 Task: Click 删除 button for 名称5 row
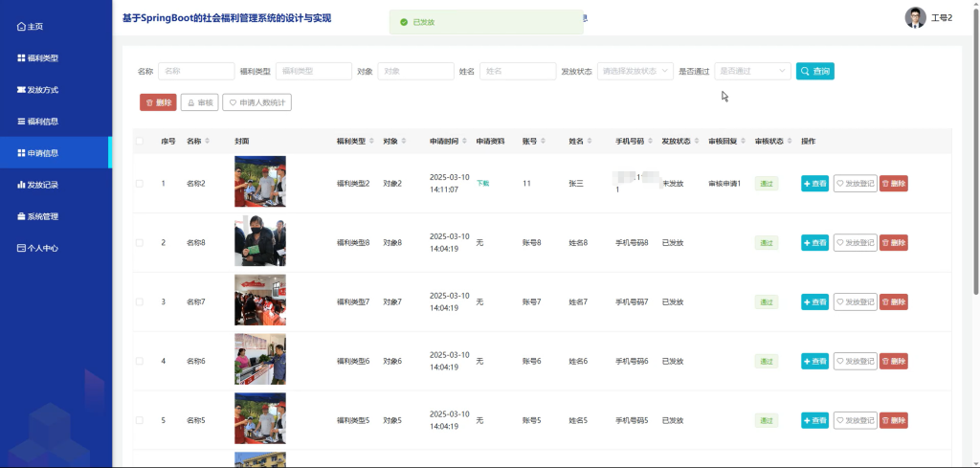click(894, 420)
